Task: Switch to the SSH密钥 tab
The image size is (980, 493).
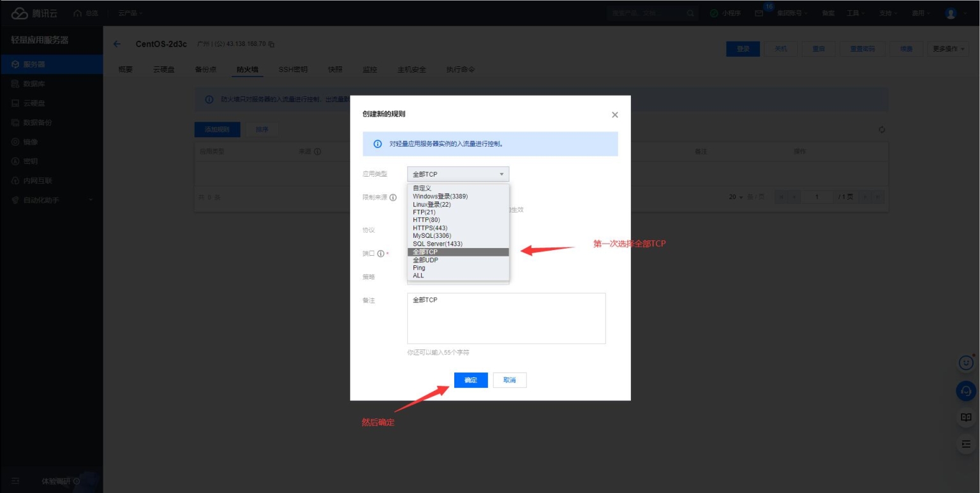Action: click(x=293, y=70)
